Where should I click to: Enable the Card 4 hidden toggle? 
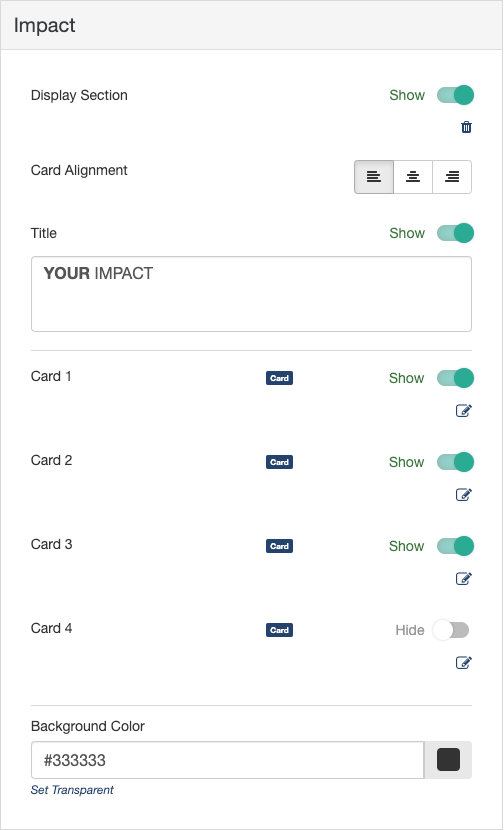click(x=451, y=630)
